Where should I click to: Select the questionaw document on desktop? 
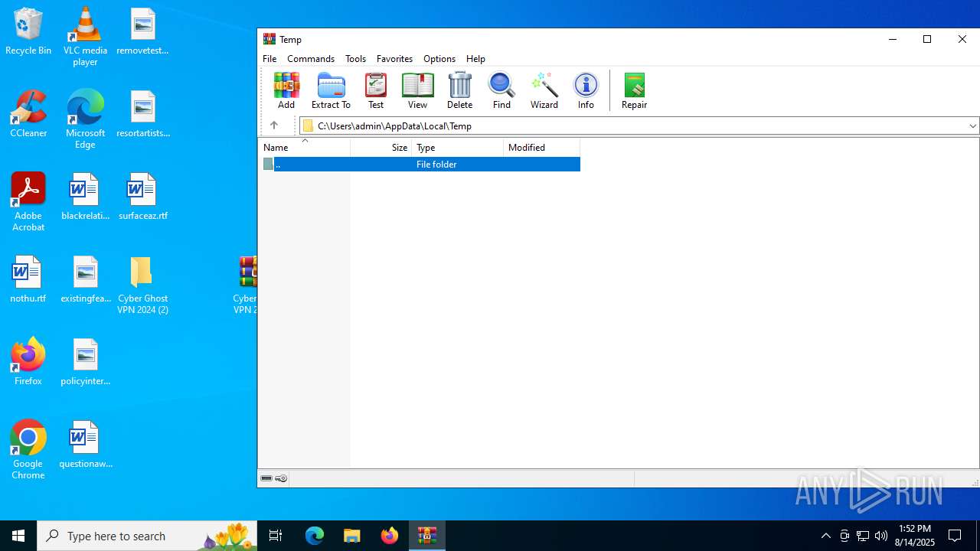tap(85, 445)
